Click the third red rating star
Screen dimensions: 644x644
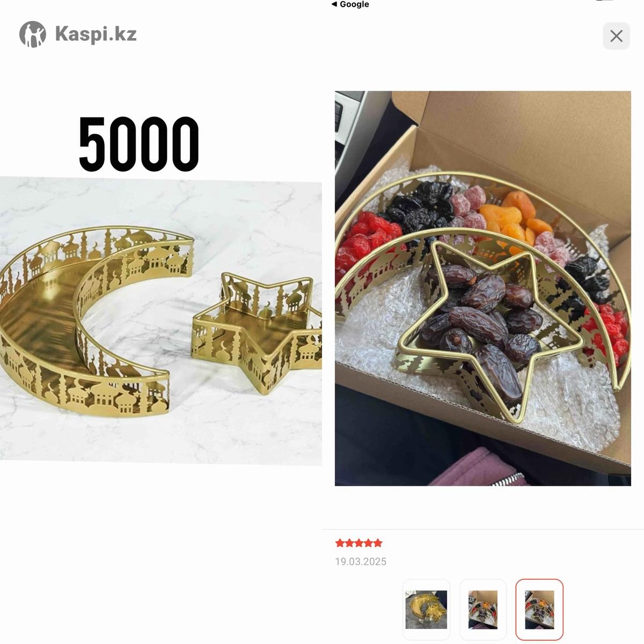click(359, 543)
